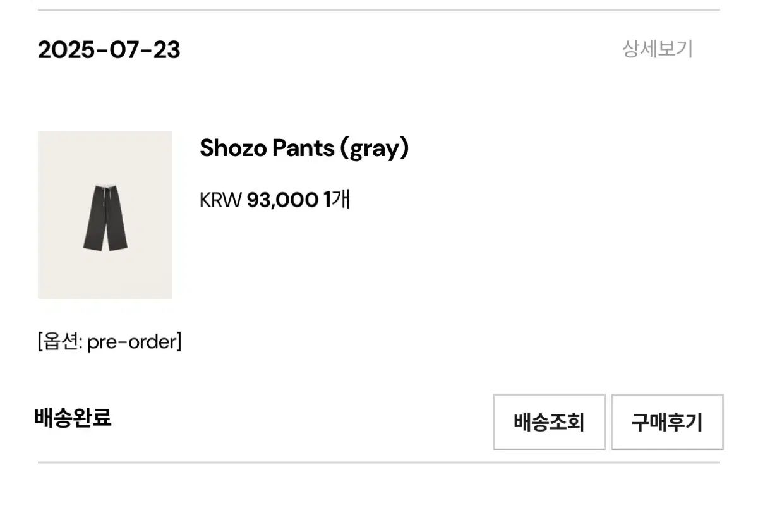
Task: Click the divider line above the order date
Action: coord(379,9)
